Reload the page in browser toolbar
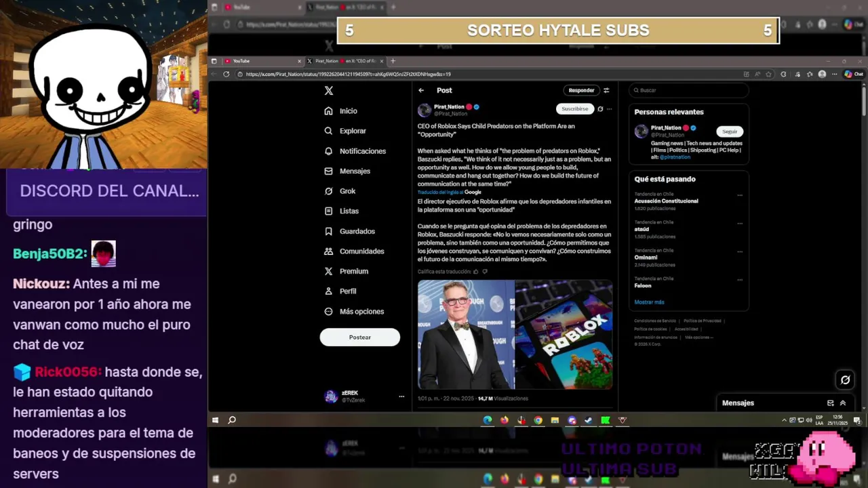Screen dimensions: 868x488 tap(226, 74)
